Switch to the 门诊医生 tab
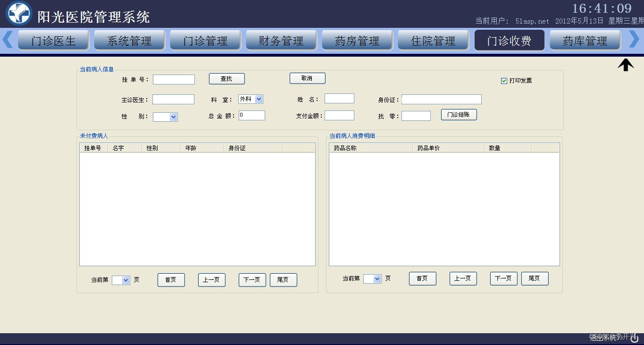644x345 pixels. [54, 41]
